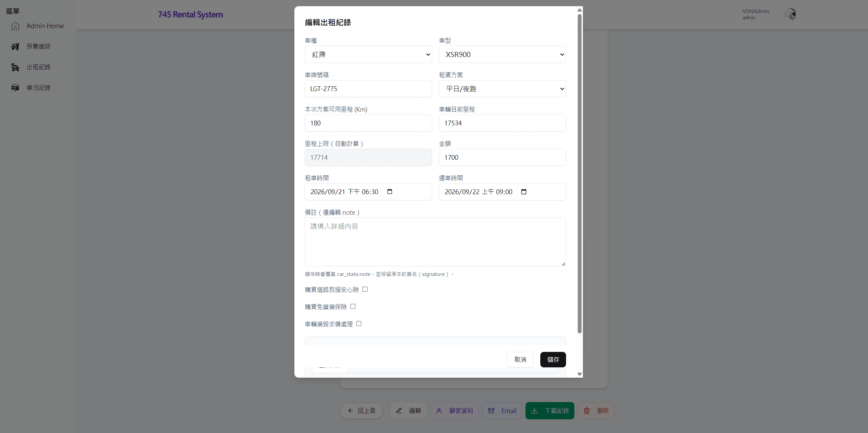
Task: Expand the 車型 dropdown showing XSR900
Action: tap(502, 54)
